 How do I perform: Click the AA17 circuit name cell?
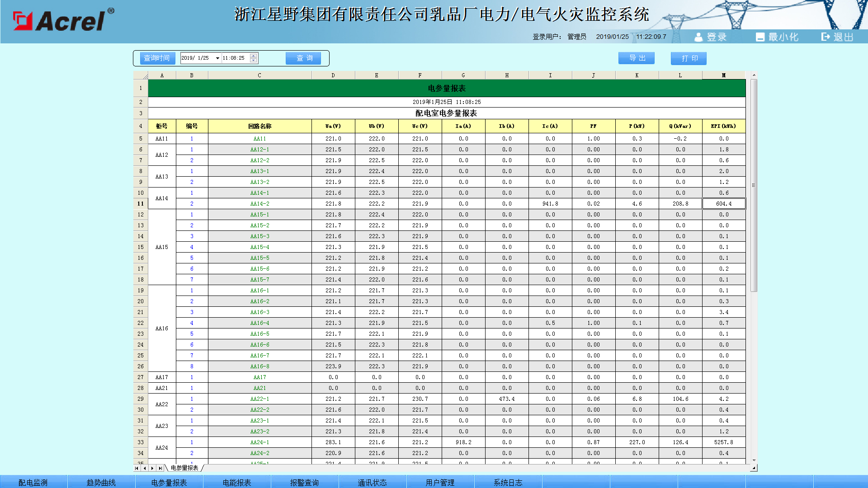coord(259,377)
